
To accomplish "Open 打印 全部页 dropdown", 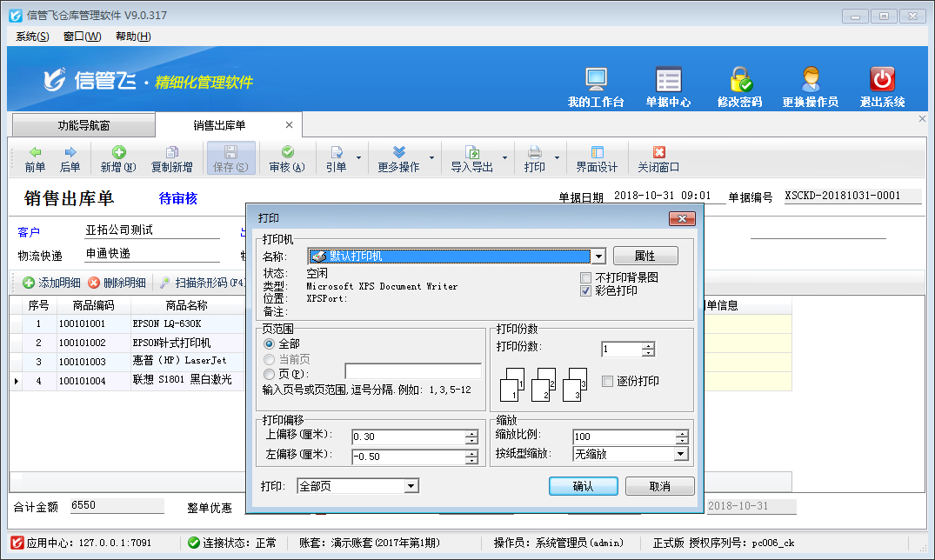I will pos(411,486).
